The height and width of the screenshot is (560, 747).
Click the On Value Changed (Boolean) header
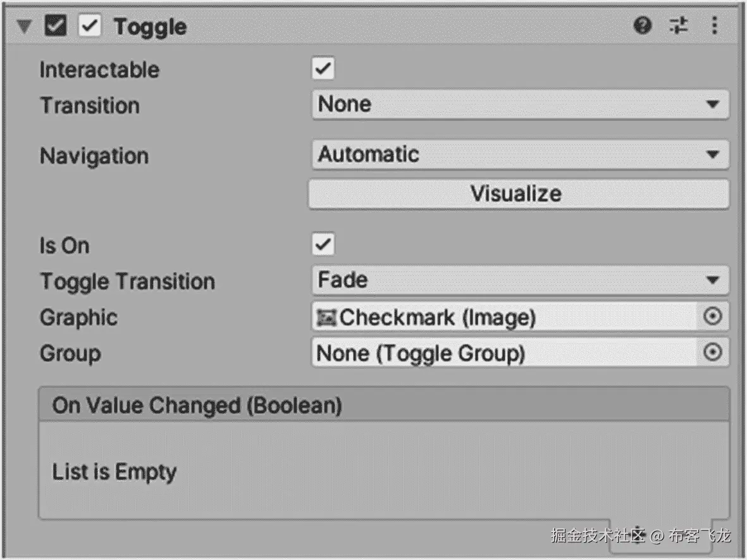pyautogui.click(x=384, y=404)
